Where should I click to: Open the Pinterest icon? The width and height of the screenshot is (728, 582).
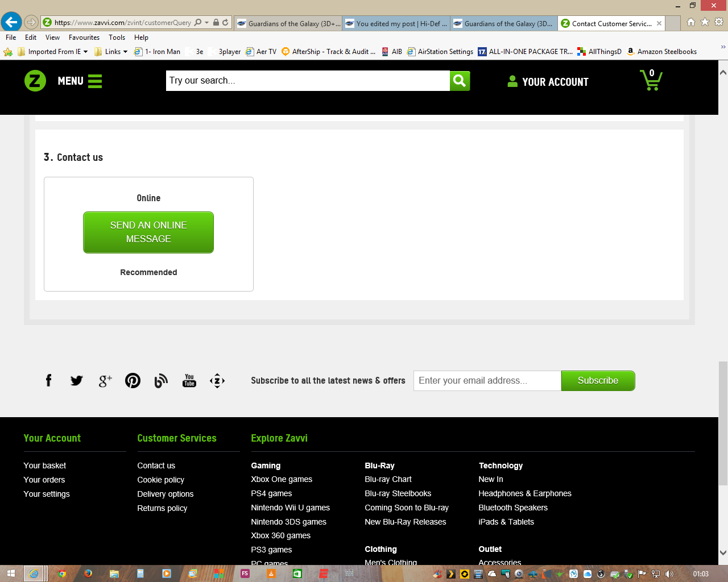[133, 380]
